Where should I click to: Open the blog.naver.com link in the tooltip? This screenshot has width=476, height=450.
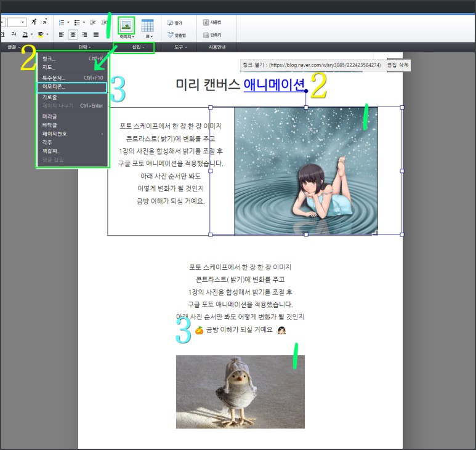pos(325,65)
